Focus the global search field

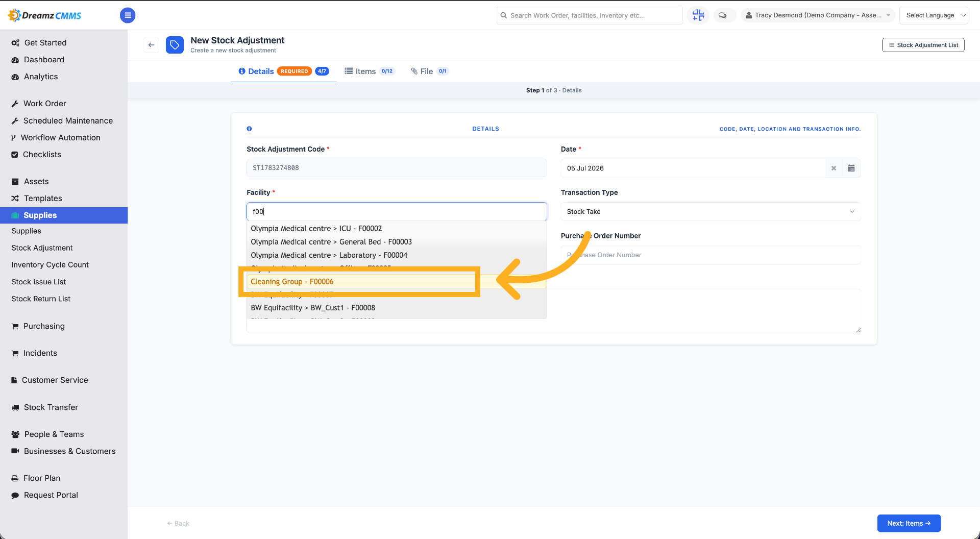(x=590, y=15)
